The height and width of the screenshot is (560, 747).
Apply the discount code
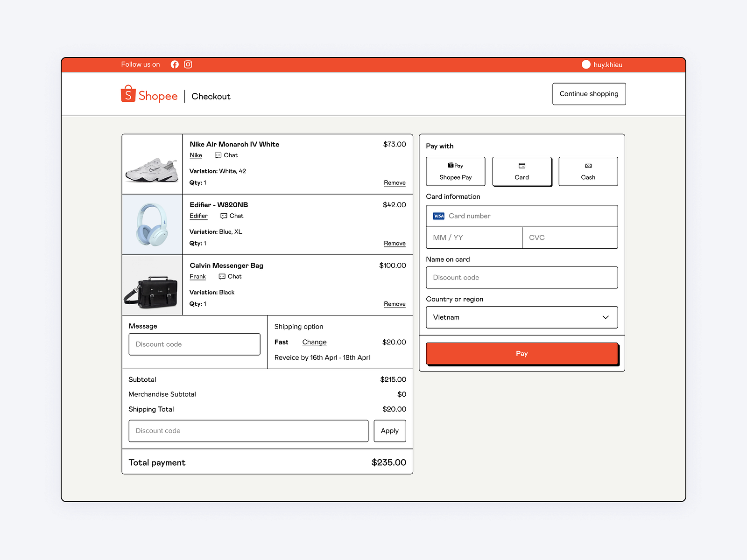point(390,431)
